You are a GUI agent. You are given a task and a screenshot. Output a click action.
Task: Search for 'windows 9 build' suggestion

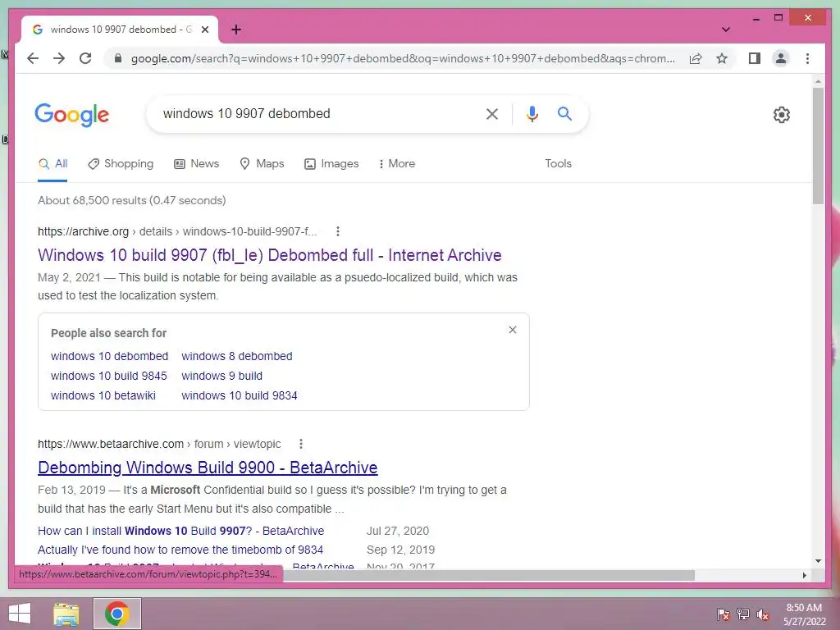point(221,376)
